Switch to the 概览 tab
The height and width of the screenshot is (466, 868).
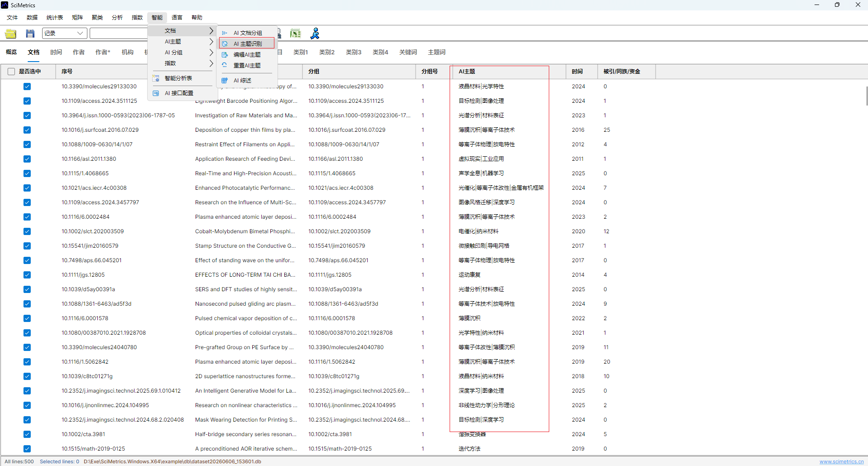[x=11, y=53]
